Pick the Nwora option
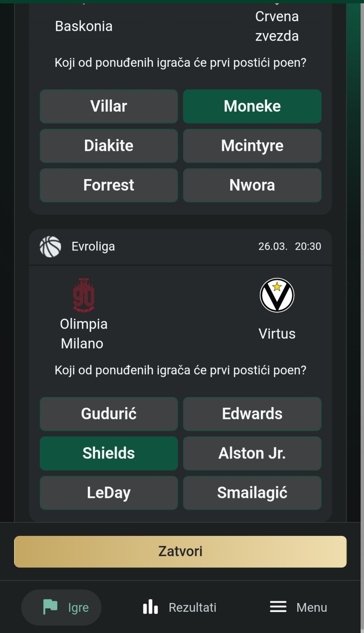The width and height of the screenshot is (364, 633). (252, 185)
